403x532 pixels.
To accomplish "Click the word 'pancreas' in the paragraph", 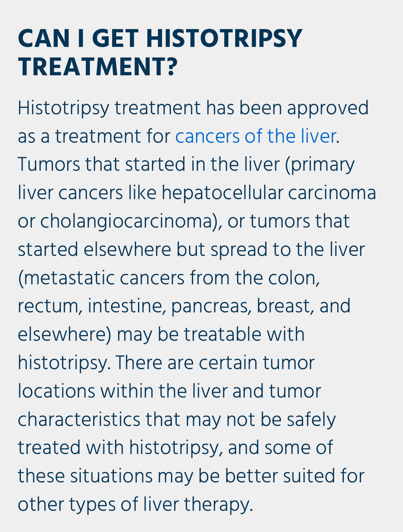I will coord(209,307).
